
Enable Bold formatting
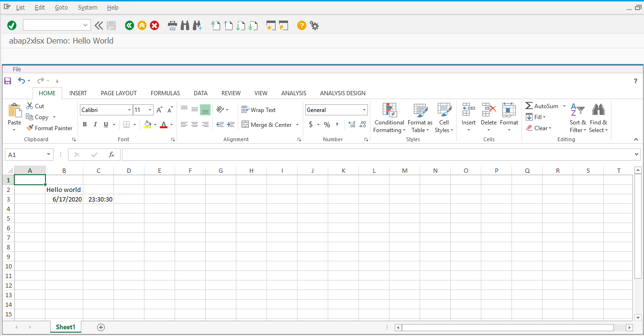tap(85, 124)
